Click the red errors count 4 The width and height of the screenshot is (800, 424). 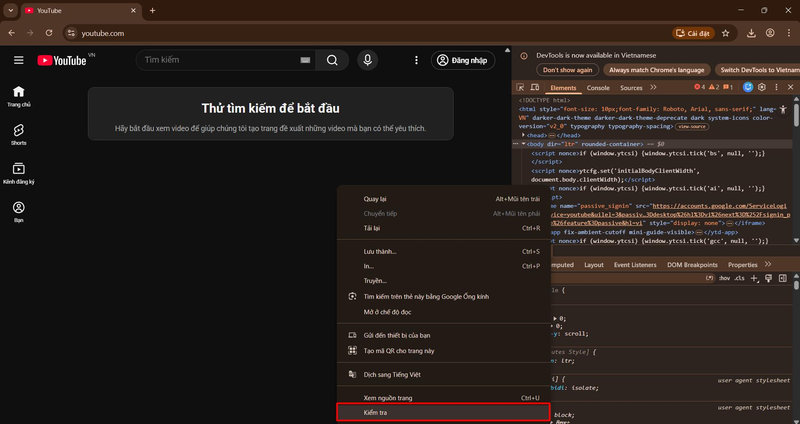click(699, 87)
